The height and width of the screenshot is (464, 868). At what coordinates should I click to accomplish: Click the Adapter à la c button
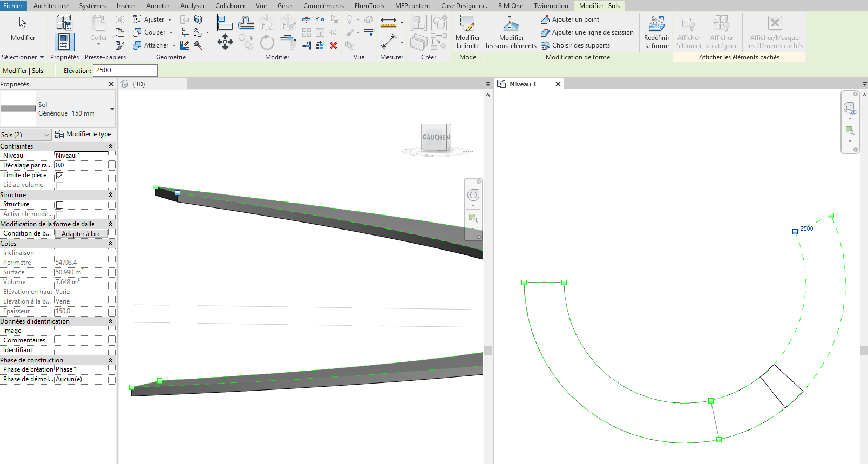[x=81, y=234]
